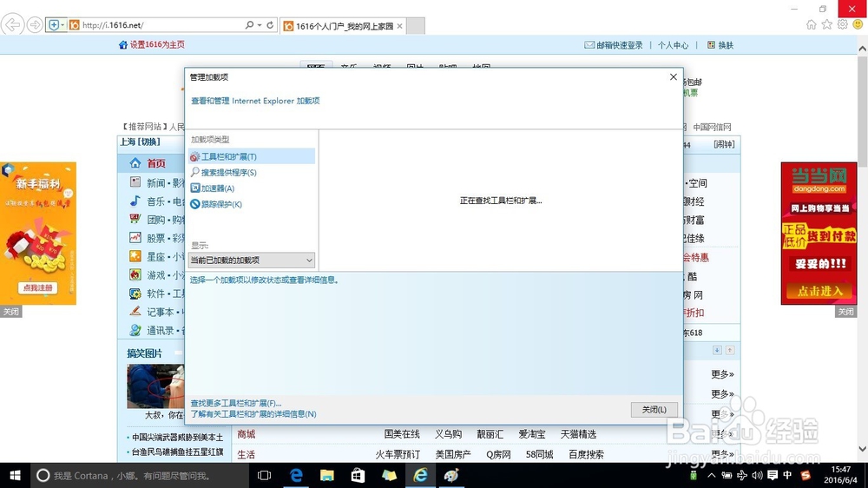Click 查找更多工具栏和扩展(F)... link

point(236,403)
